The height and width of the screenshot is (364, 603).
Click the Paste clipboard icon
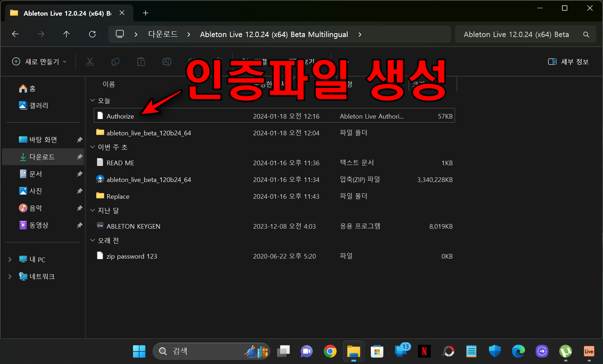141,62
